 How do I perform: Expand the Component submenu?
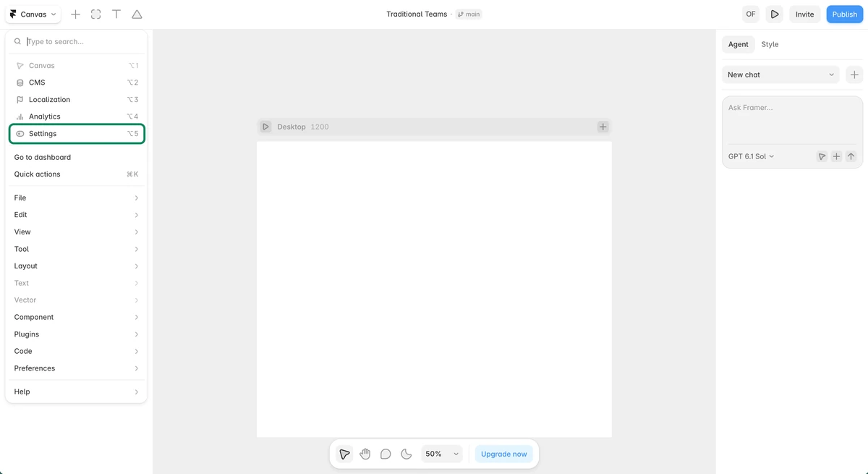pos(76,317)
